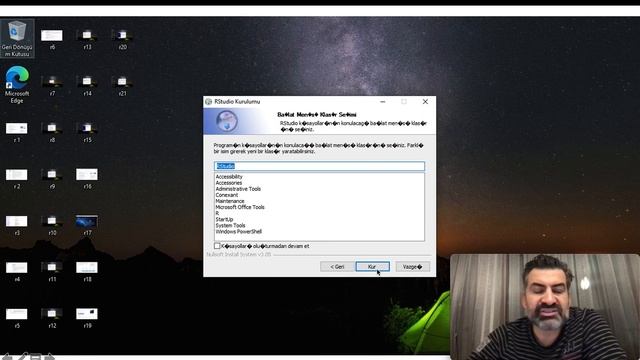The width and height of the screenshot is (640, 360).
Task: Select the r5 desktop file
Action: click(x=17, y=318)
